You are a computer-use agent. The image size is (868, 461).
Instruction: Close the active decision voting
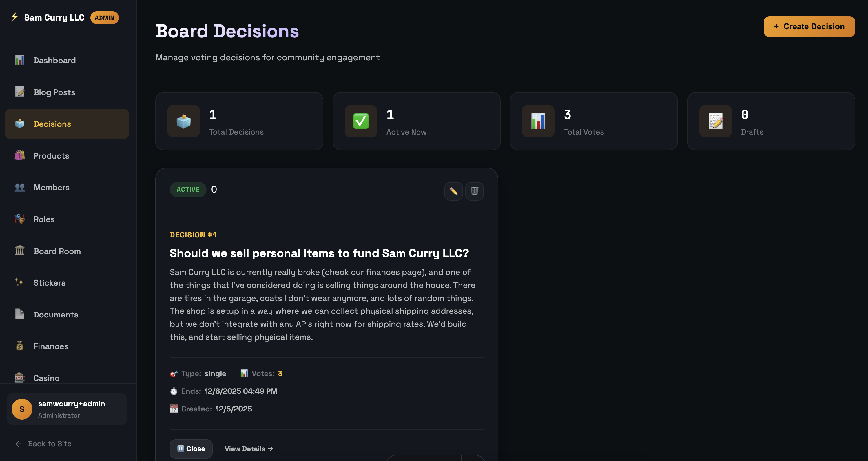click(x=191, y=449)
